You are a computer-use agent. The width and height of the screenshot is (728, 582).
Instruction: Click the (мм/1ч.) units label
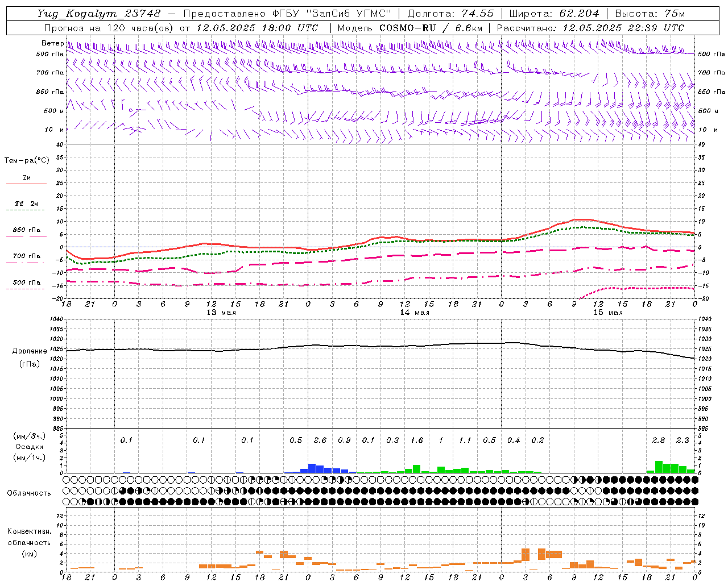point(30,458)
